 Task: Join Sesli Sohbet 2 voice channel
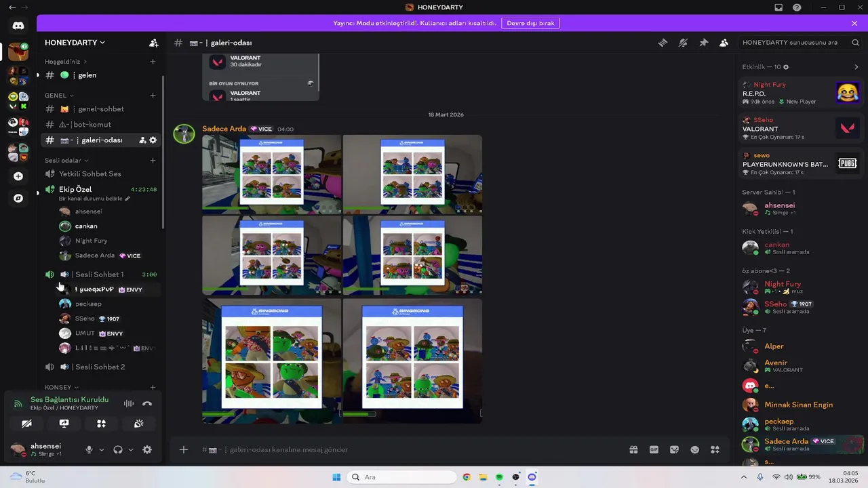point(100,367)
